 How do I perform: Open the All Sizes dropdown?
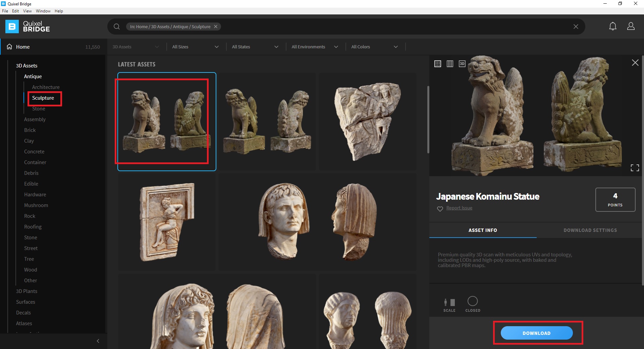pos(195,47)
